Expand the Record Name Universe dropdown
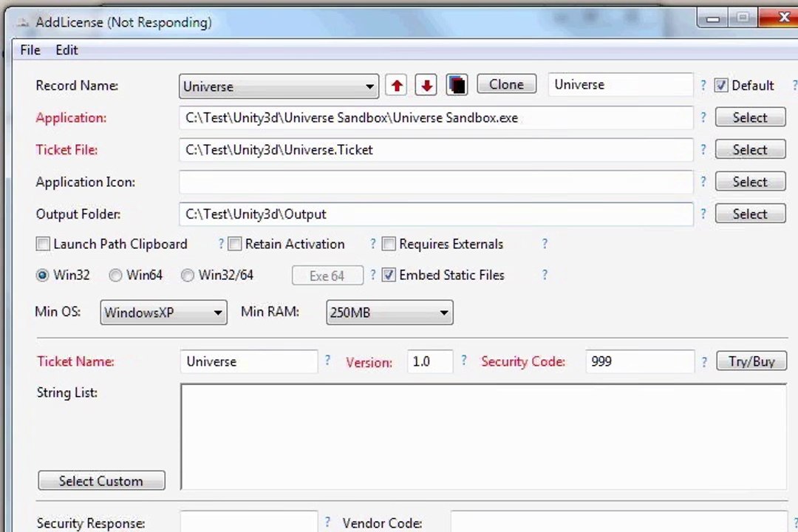This screenshot has width=798, height=532. (x=279, y=86)
